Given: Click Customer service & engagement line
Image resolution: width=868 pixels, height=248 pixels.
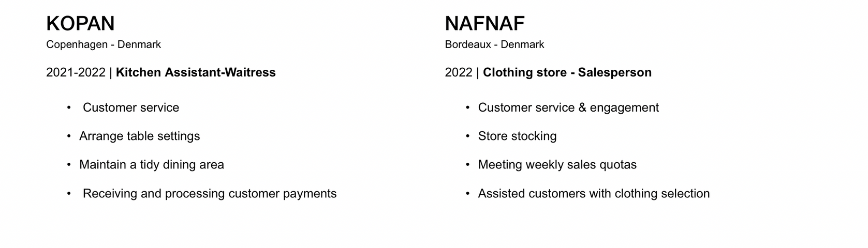Looking at the screenshot, I should click(568, 107).
